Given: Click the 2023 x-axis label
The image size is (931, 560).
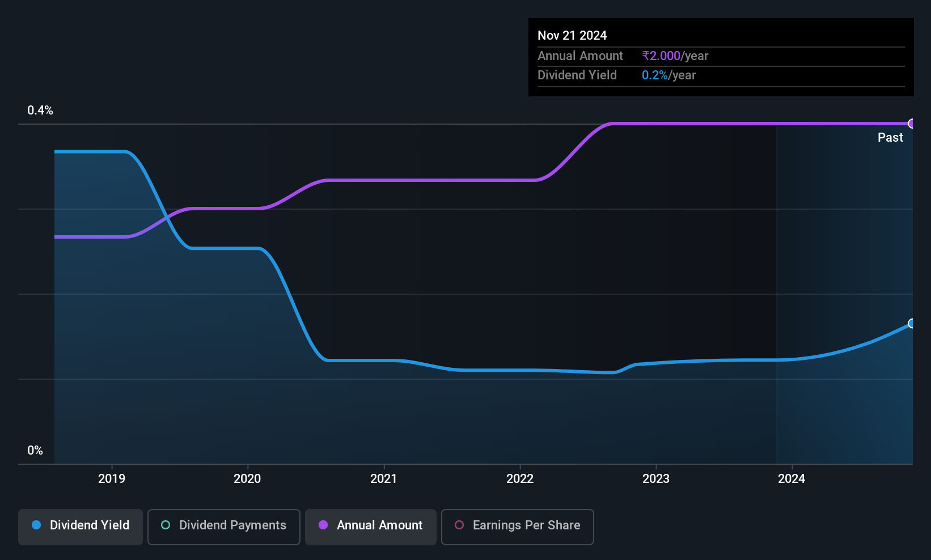Looking at the screenshot, I should (x=656, y=478).
